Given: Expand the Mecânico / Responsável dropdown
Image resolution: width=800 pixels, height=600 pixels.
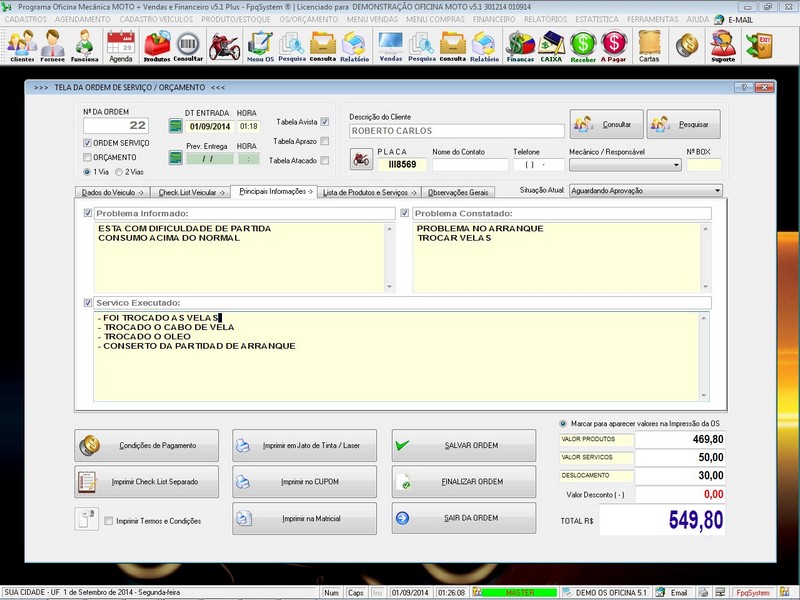Looking at the screenshot, I should (x=676, y=165).
